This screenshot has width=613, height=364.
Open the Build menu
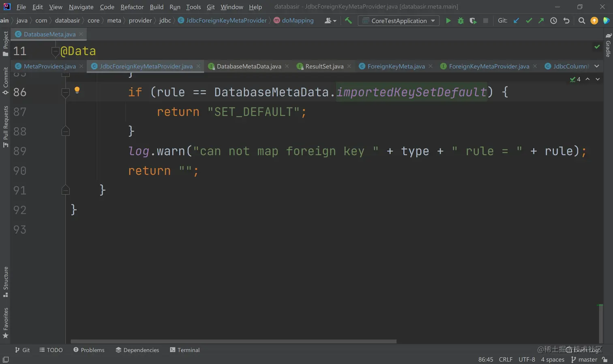pyautogui.click(x=156, y=7)
